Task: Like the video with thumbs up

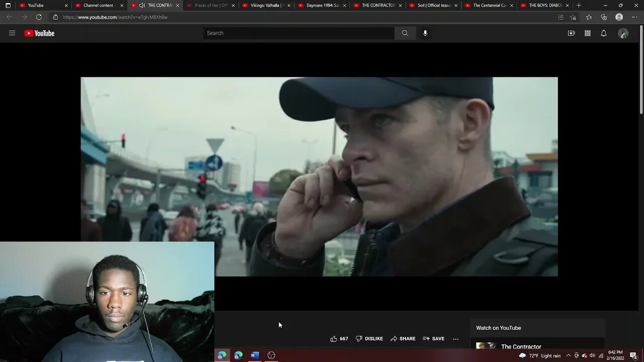Action: click(x=339, y=339)
